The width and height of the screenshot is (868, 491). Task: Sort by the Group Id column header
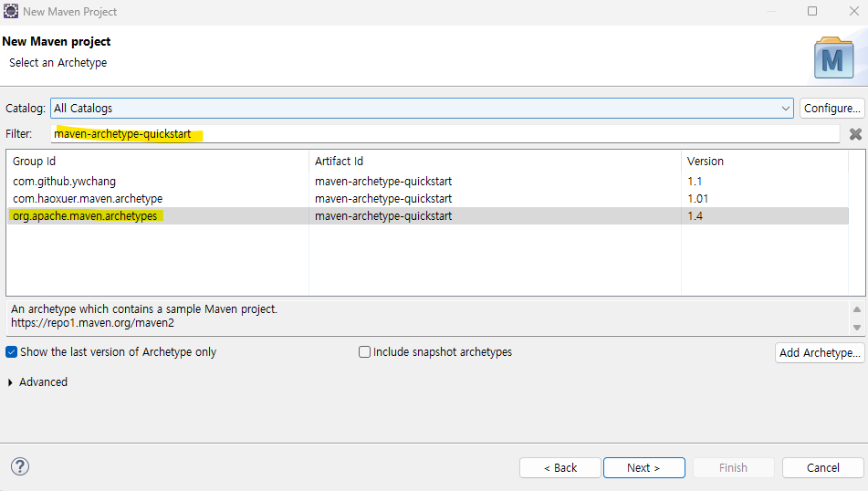pyautogui.click(x=158, y=162)
